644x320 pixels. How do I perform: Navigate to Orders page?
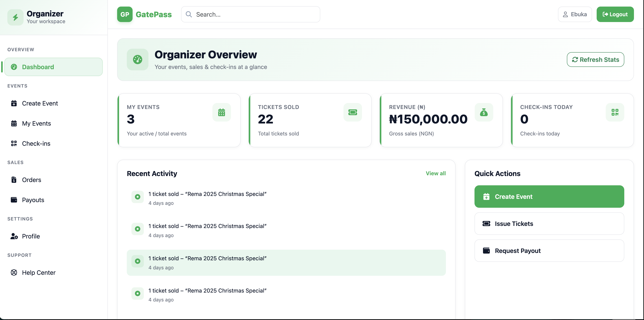click(32, 180)
